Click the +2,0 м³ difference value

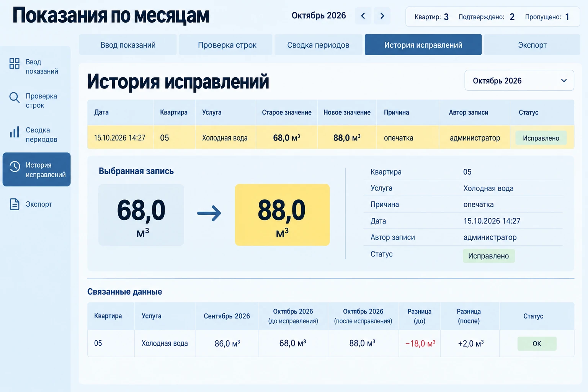tap(471, 344)
